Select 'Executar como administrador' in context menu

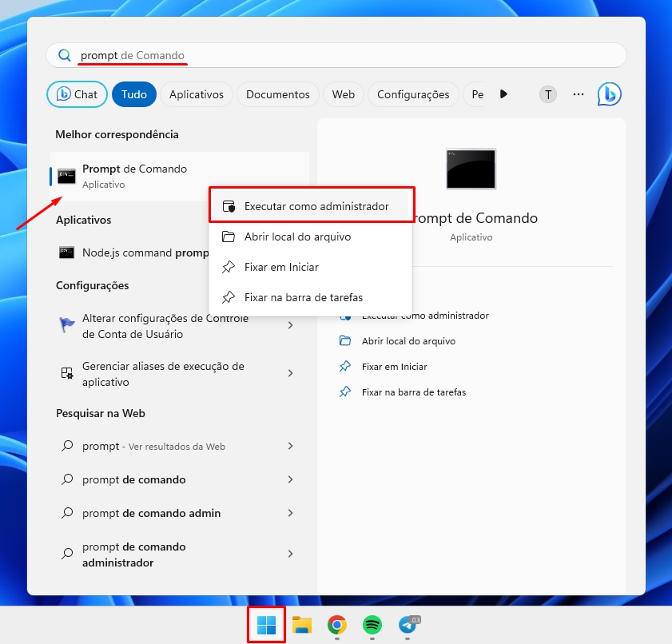(316, 206)
